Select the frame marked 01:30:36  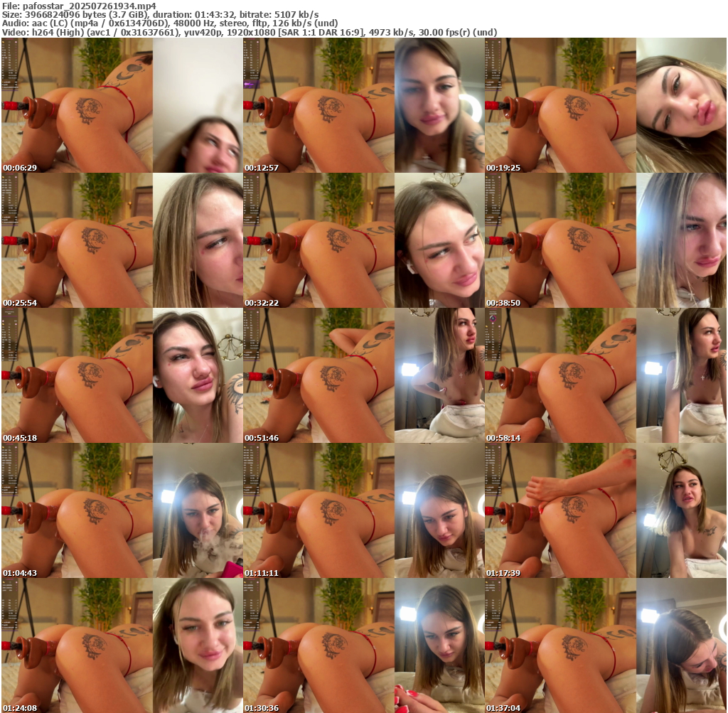[363, 645]
